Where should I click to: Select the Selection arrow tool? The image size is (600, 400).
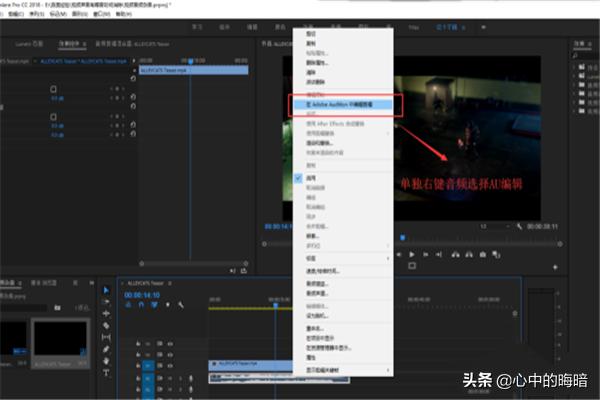point(106,290)
